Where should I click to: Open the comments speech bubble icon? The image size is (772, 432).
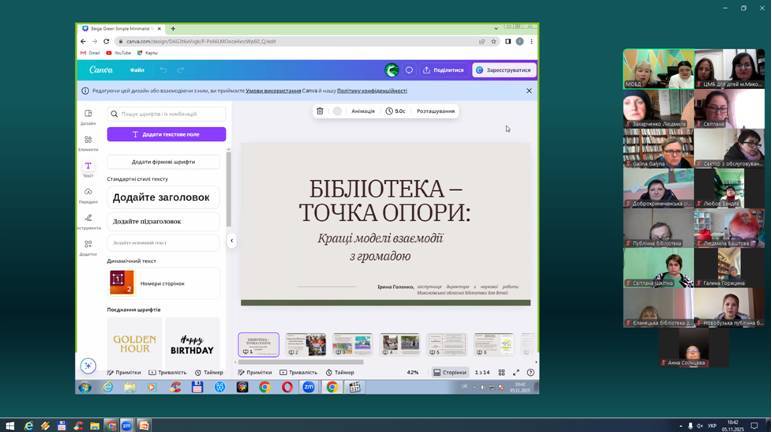click(x=409, y=70)
